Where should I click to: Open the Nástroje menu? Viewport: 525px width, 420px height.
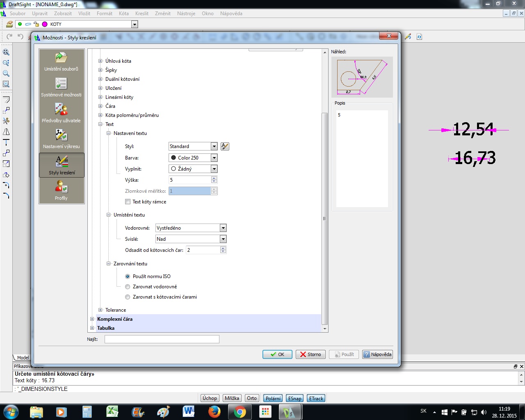point(186,14)
